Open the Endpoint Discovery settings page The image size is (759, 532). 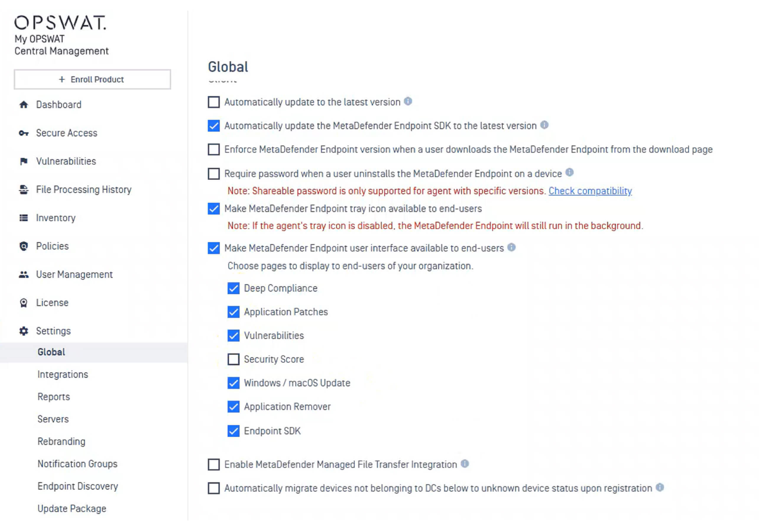78,486
